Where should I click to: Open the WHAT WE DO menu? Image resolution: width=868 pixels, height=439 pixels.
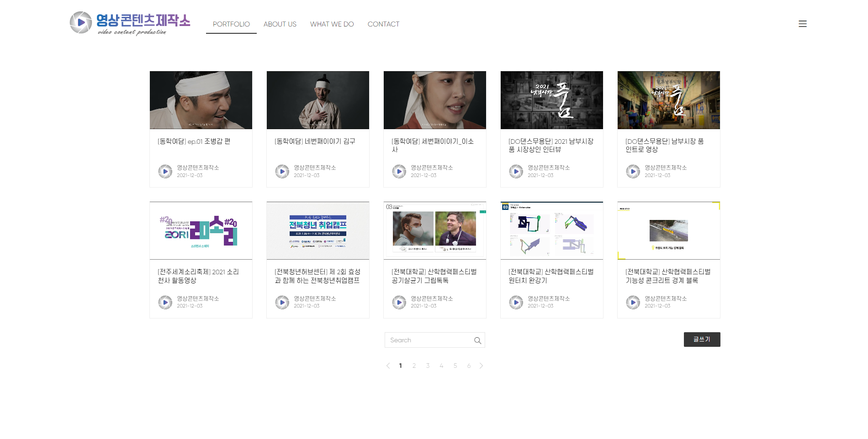(x=332, y=24)
